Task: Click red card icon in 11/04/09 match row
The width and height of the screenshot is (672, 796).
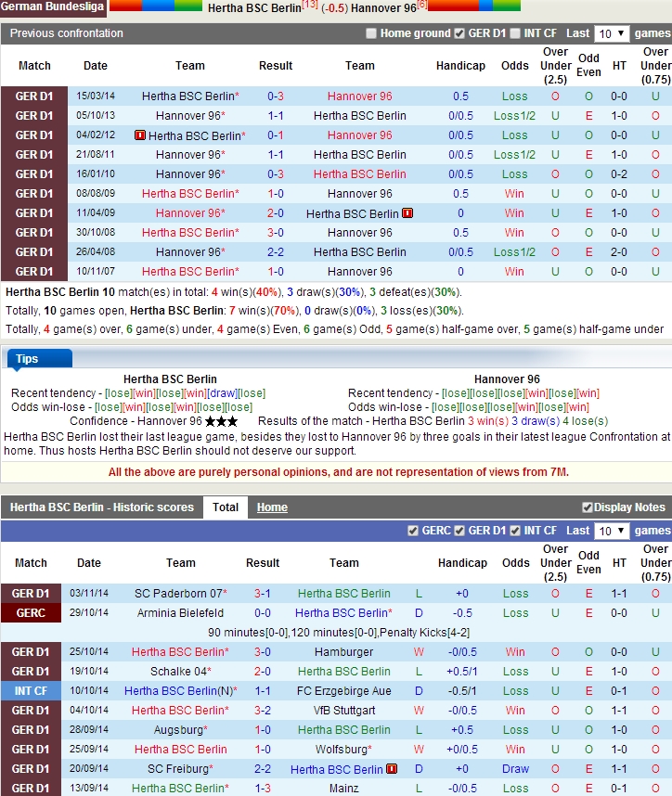Action: tap(407, 213)
